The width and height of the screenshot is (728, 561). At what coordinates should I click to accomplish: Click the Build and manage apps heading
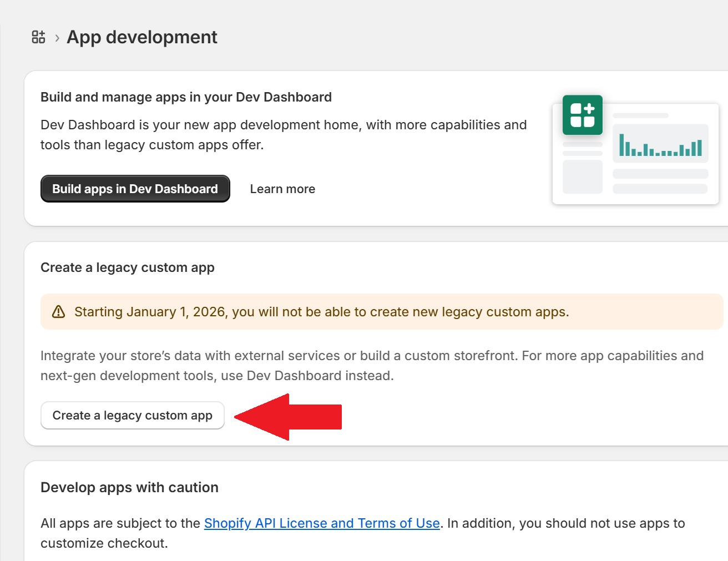[x=186, y=97]
